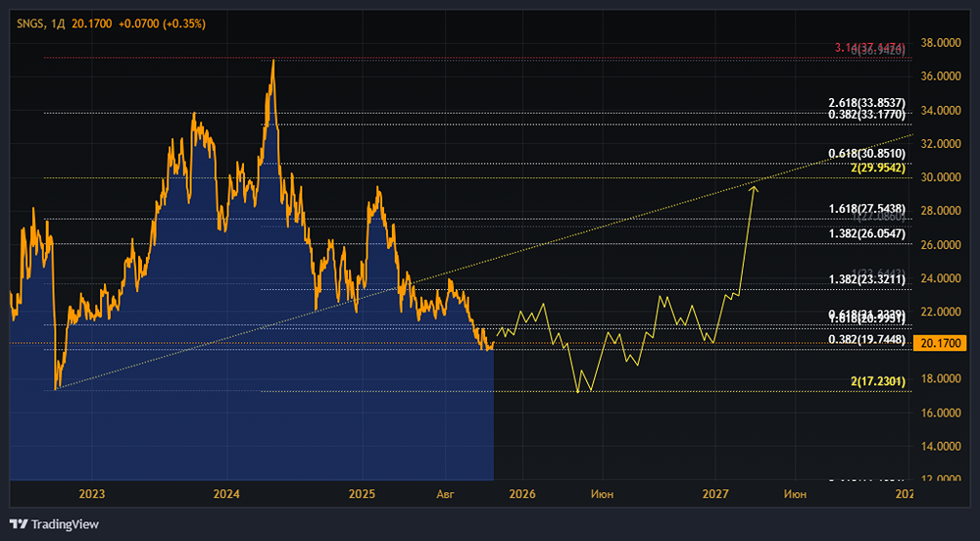Click the 2024 label on the time axis

tap(226, 494)
